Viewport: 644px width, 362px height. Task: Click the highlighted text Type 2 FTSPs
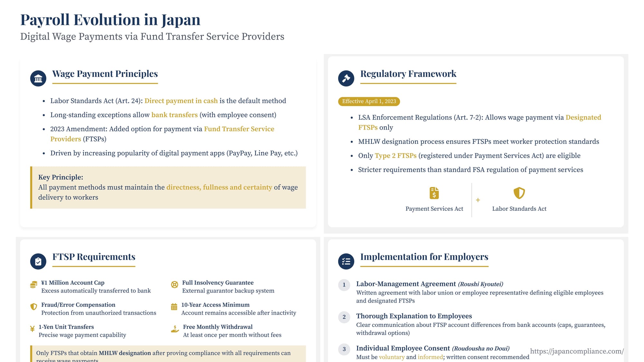pos(396,156)
